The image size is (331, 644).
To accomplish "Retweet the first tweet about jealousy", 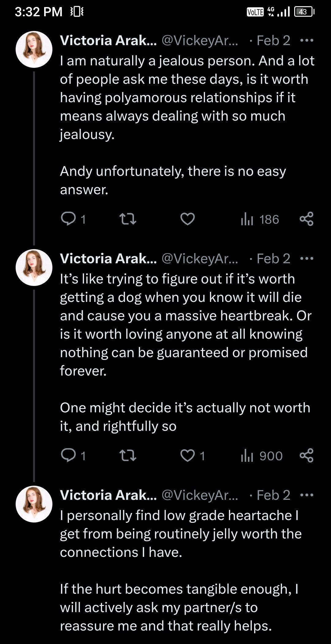I will pyautogui.click(x=127, y=219).
